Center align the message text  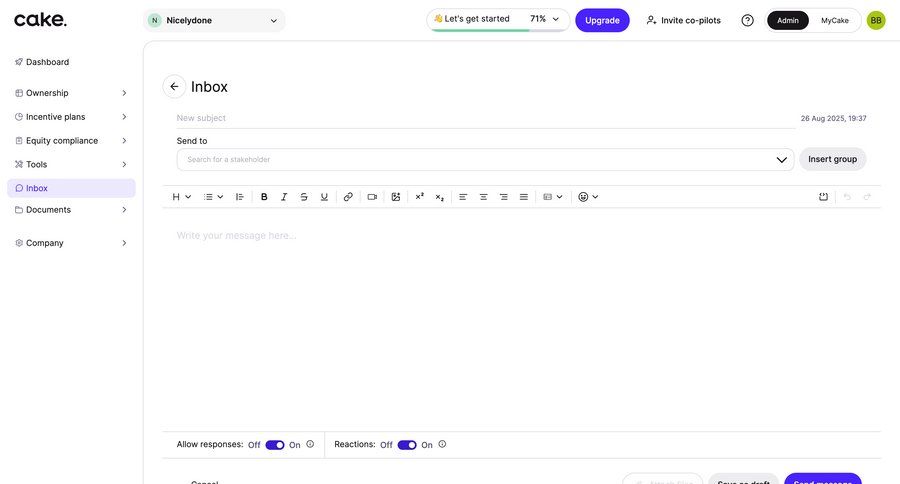(483, 197)
